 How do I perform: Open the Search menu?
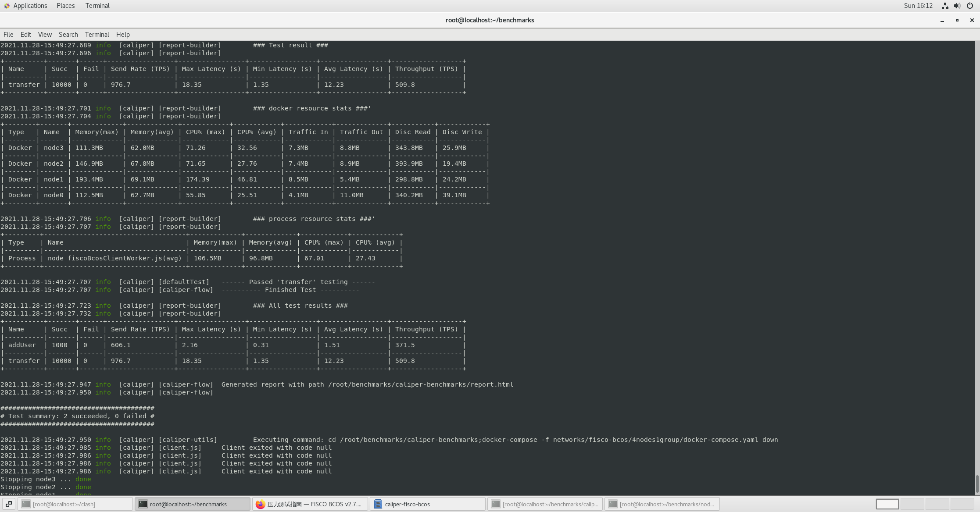tap(68, 35)
